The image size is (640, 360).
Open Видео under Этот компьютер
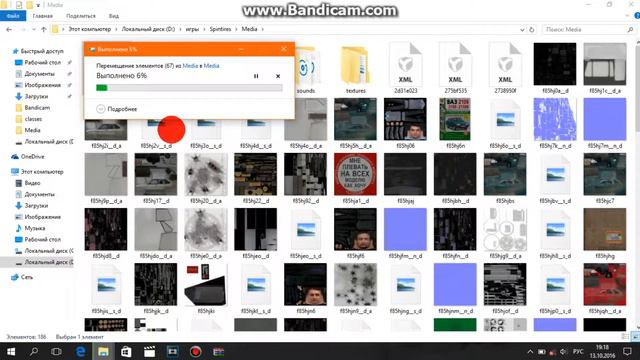pos(32,183)
